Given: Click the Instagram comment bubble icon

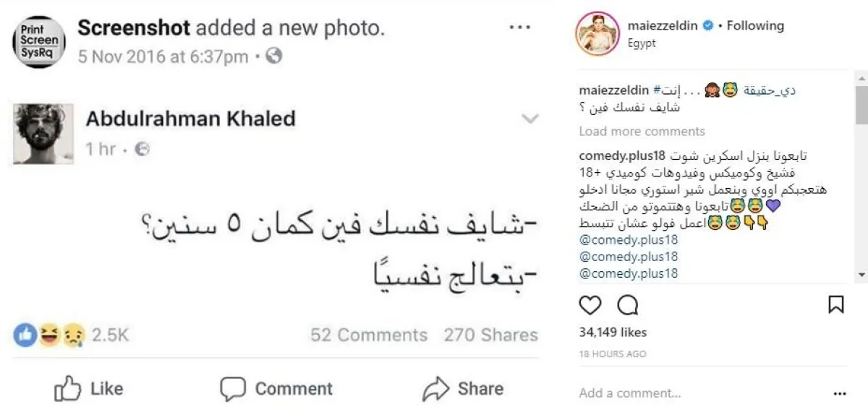Looking at the screenshot, I should click(628, 306).
